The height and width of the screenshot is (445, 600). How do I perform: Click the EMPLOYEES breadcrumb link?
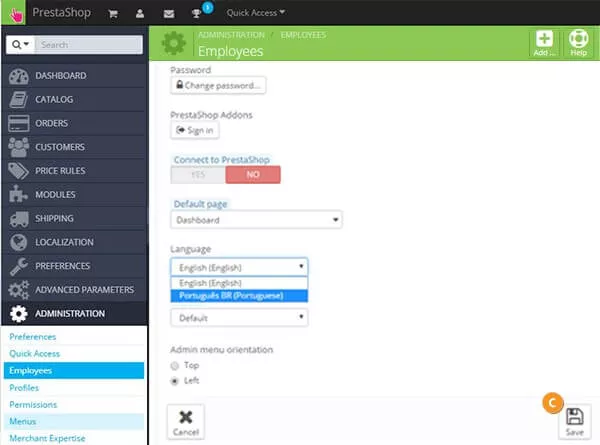303,35
